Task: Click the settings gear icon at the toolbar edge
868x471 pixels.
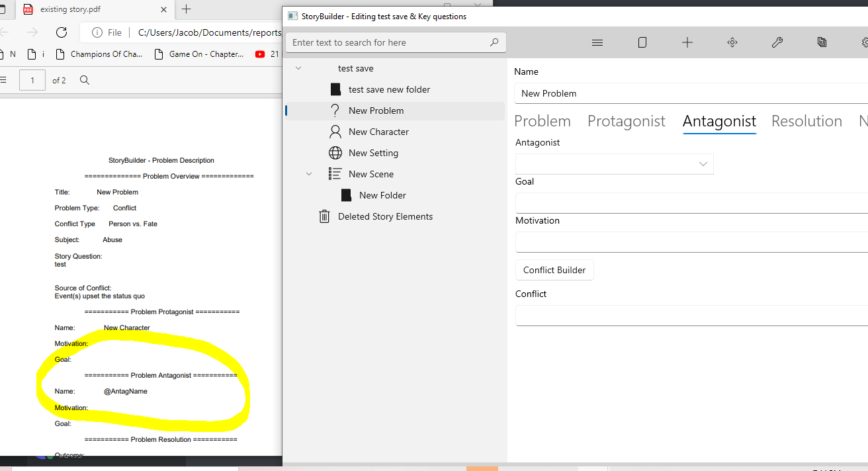Action: coord(865,42)
